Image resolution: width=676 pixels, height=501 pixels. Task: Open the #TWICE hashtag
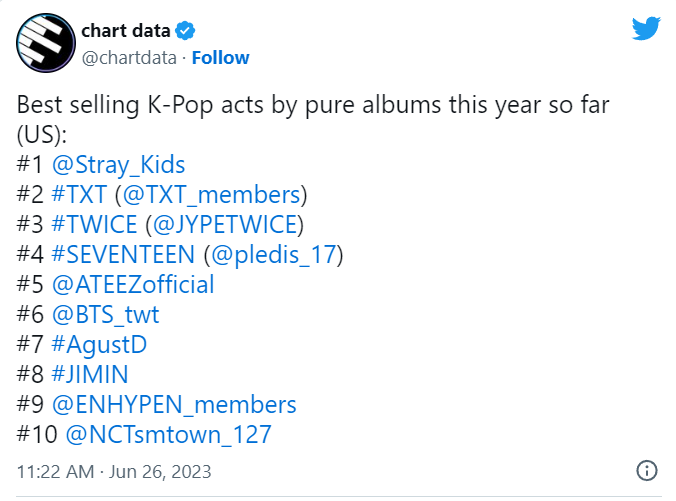(x=94, y=225)
